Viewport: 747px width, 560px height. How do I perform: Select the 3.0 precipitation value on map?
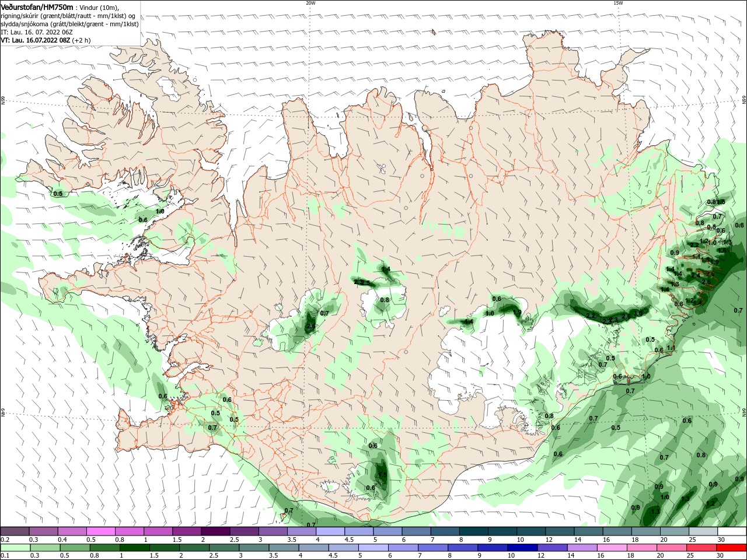click(x=638, y=314)
